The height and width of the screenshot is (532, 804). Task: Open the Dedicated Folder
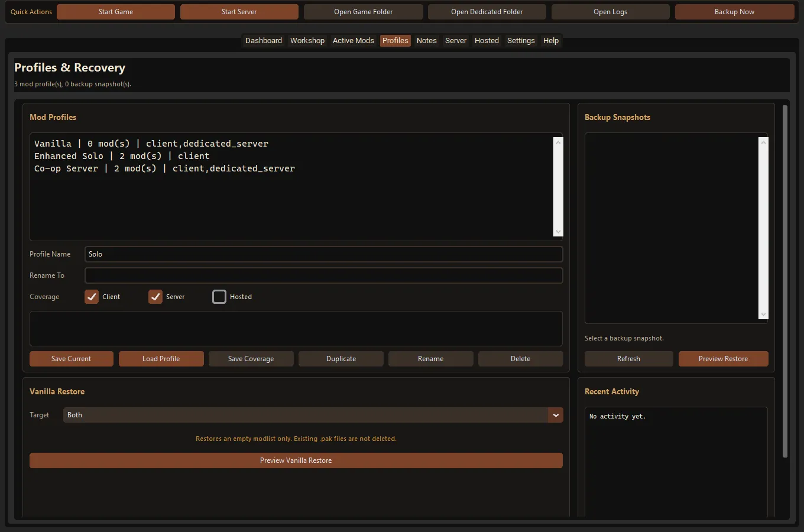[x=487, y=12]
